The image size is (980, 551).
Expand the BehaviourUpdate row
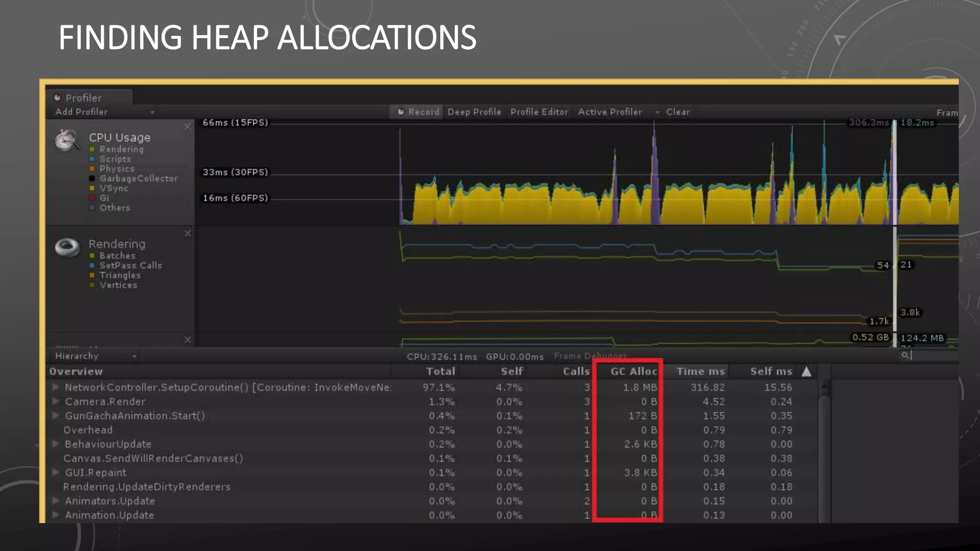coord(56,444)
